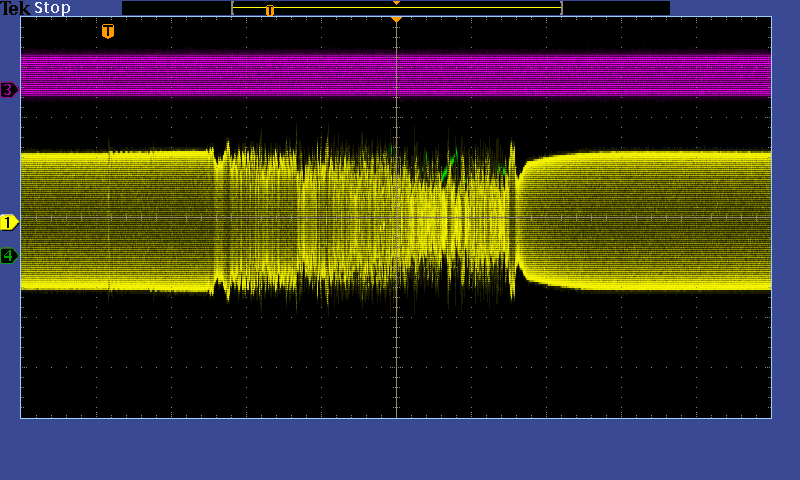Click the orange T marker inside the graticule
The image size is (800, 480).
108,31
